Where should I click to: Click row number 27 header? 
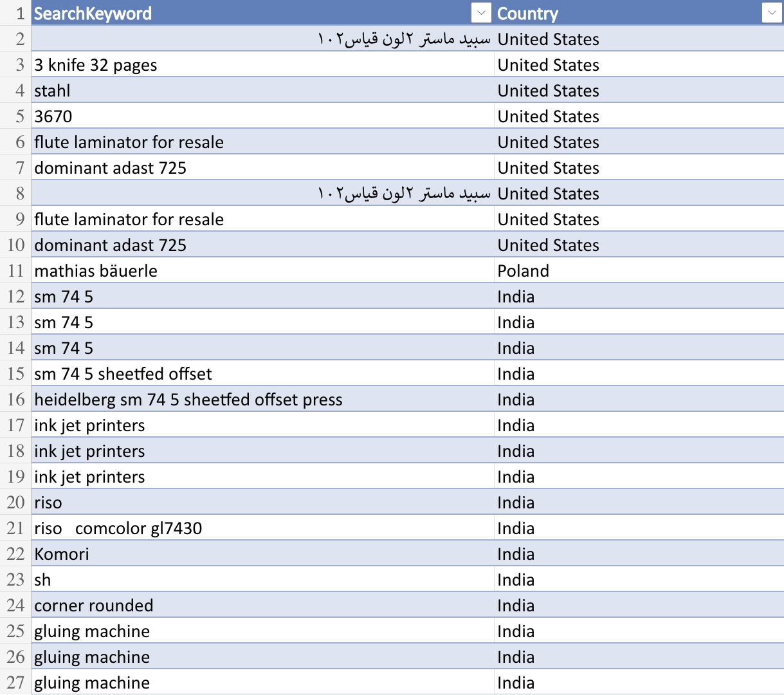[x=15, y=682]
